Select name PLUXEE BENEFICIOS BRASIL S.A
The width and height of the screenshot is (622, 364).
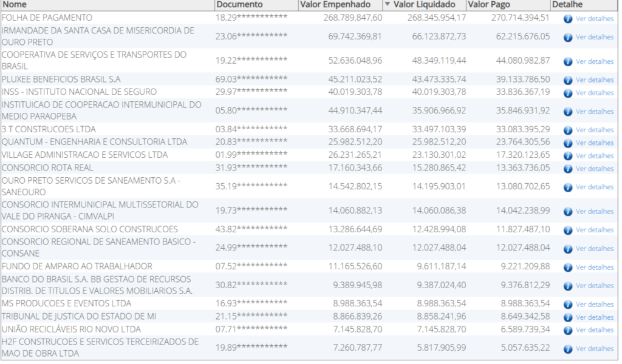coord(61,79)
